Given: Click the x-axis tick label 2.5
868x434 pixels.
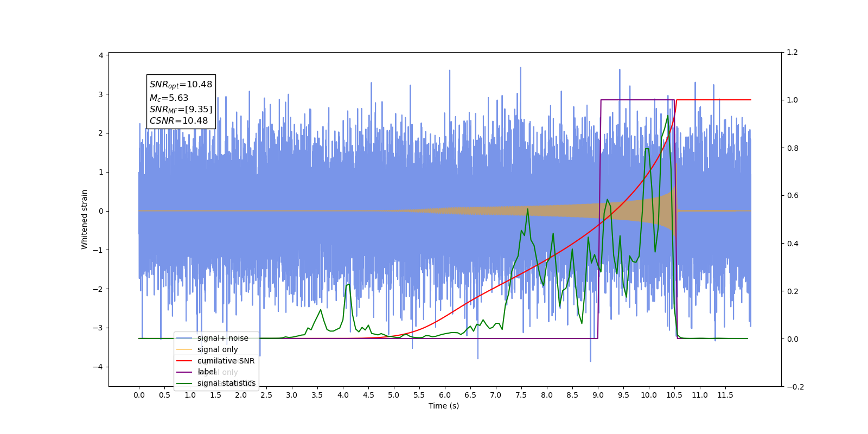Looking at the screenshot, I should [266, 395].
